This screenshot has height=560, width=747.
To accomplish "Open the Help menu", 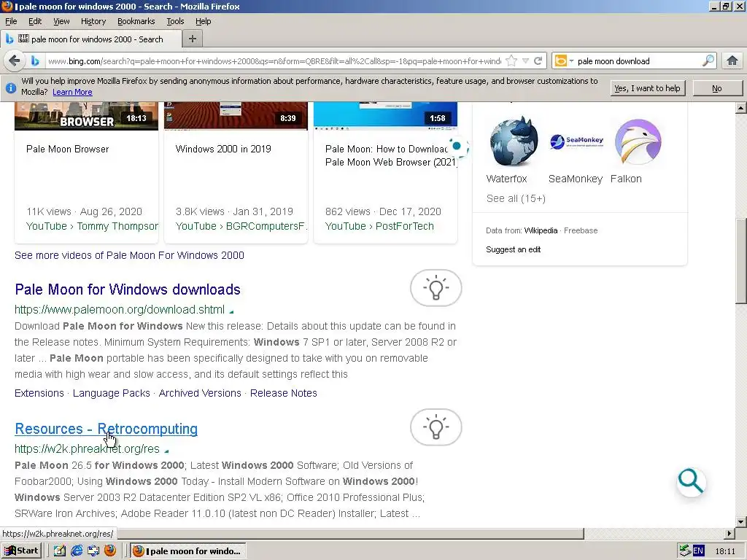I will tap(203, 21).
